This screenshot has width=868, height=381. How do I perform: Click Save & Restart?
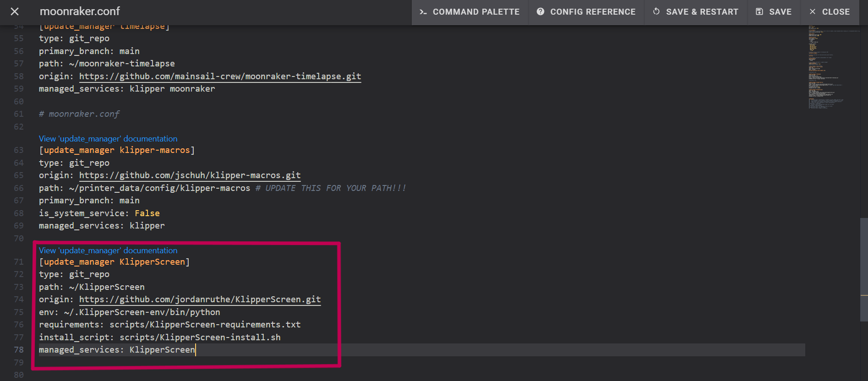(696, 12)
